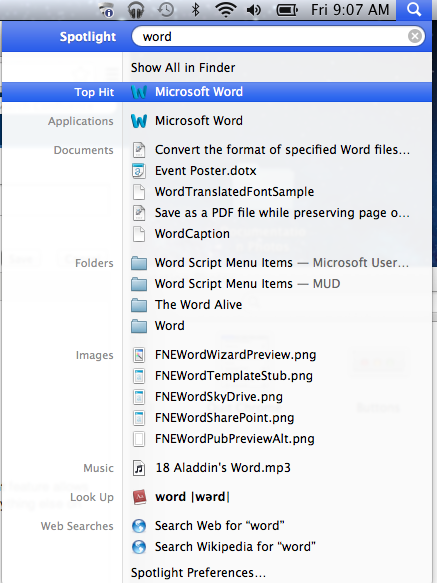437x583 pixels.
Task: Click the FNEWordSkyDrive.png thumbnail icon
Action: coord(139,397)
